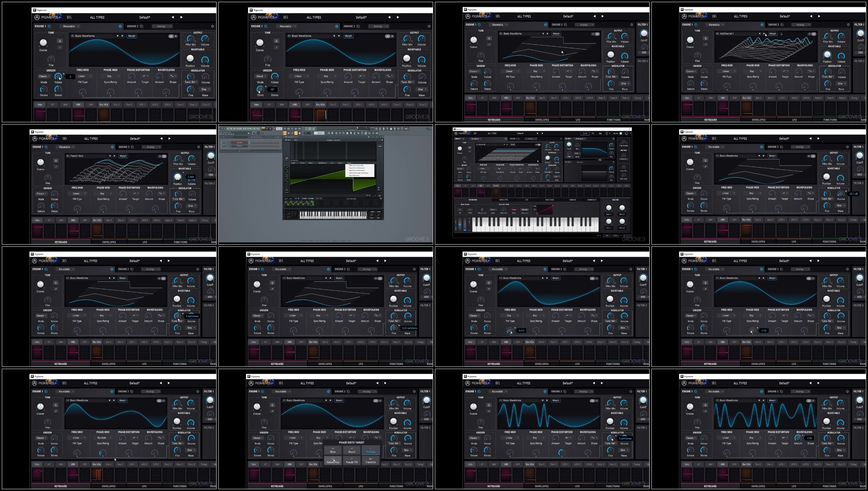Click the Engine 1 copy icon in the French Horn frame
Screen dimensions: 868x491
(x=46, y=147)
